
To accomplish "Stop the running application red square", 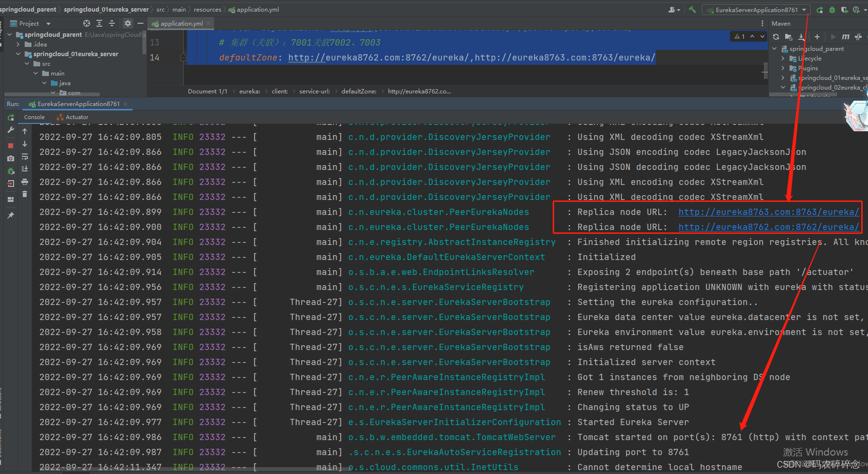I will coord(11,145).
